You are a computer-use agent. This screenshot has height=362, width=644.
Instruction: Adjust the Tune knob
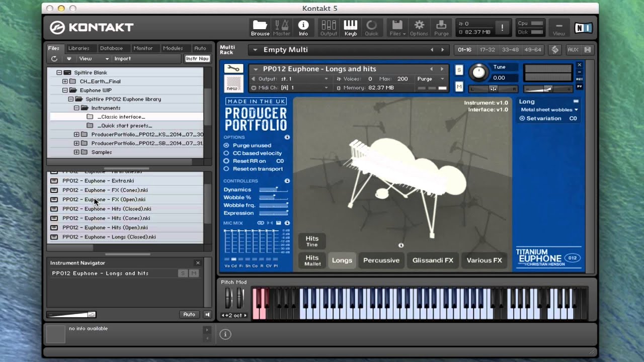(478, 72)
